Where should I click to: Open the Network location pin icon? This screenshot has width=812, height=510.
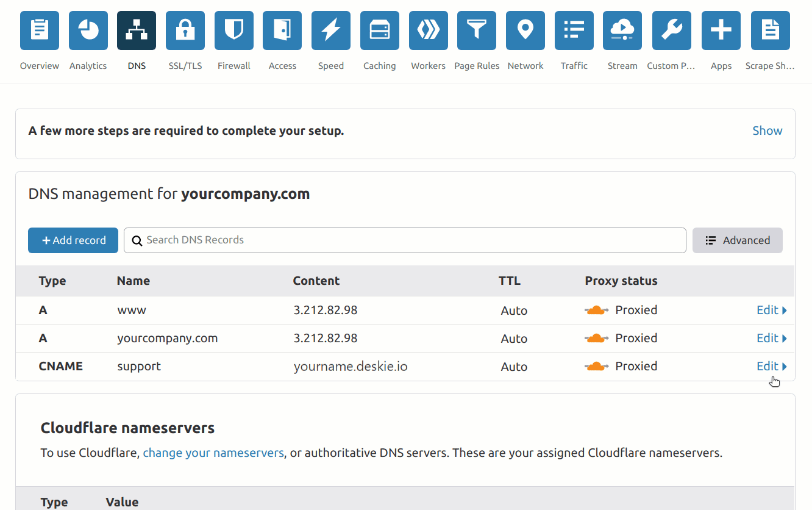pyautogui.click(x=525, y=31)
